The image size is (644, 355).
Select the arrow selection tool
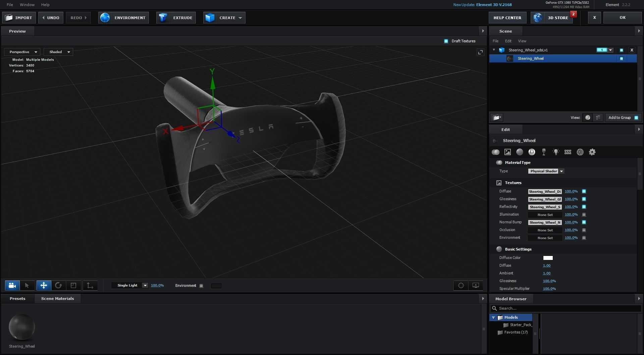[27, 285]
